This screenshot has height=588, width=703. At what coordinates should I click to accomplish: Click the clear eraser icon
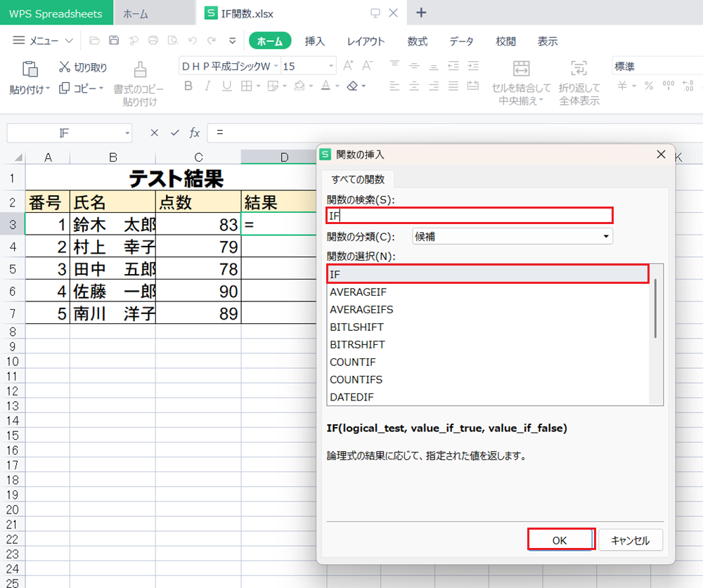[x=353, y=86]
